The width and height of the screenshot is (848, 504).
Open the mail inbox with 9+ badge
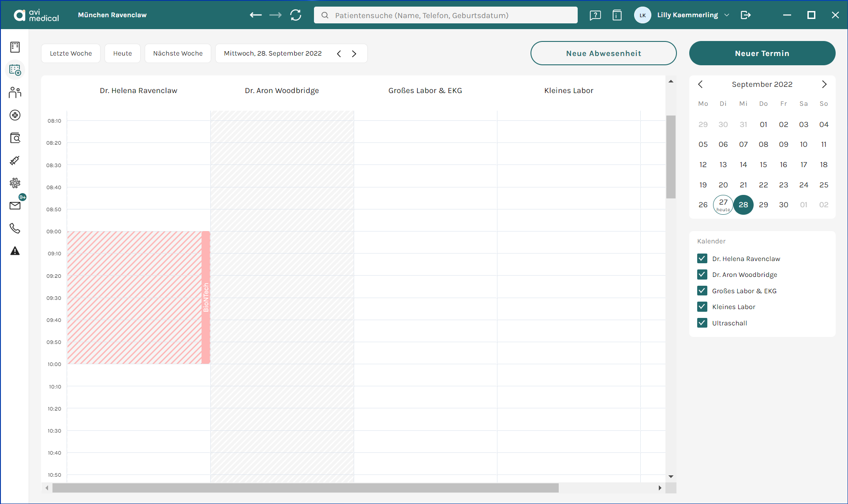[x=15, y=205]
